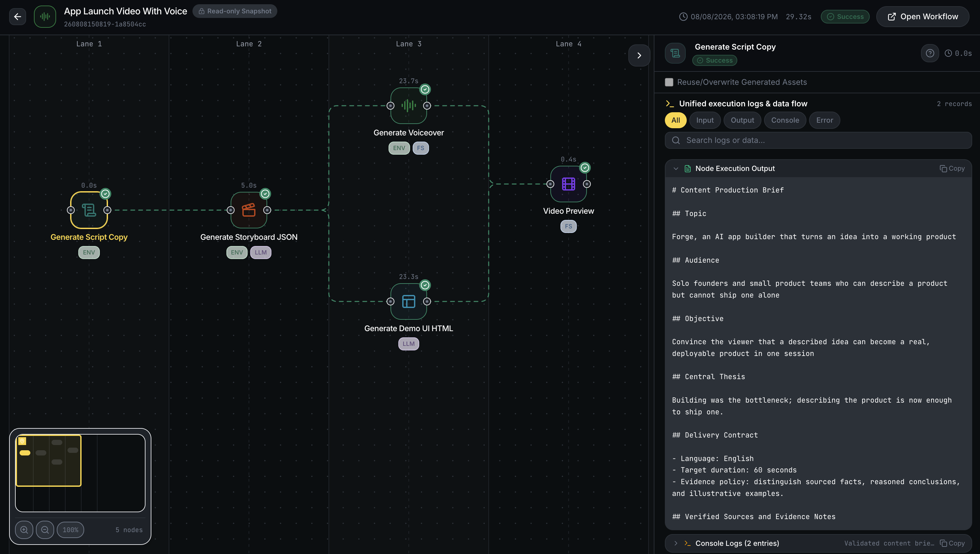Screen dimensions: 980x554
Task: Zoom out on the canvas
Action: point(45,530)
